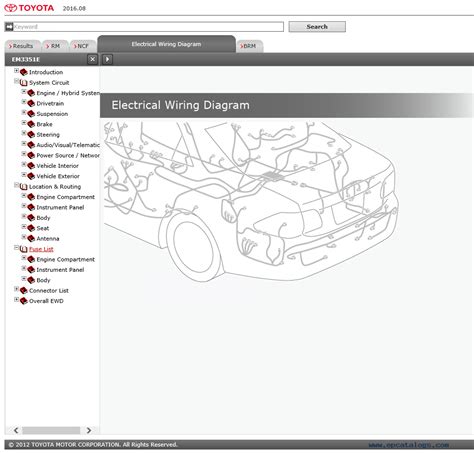Click the keyword history arrow icon
474x453 pixels.
[9, 27]
